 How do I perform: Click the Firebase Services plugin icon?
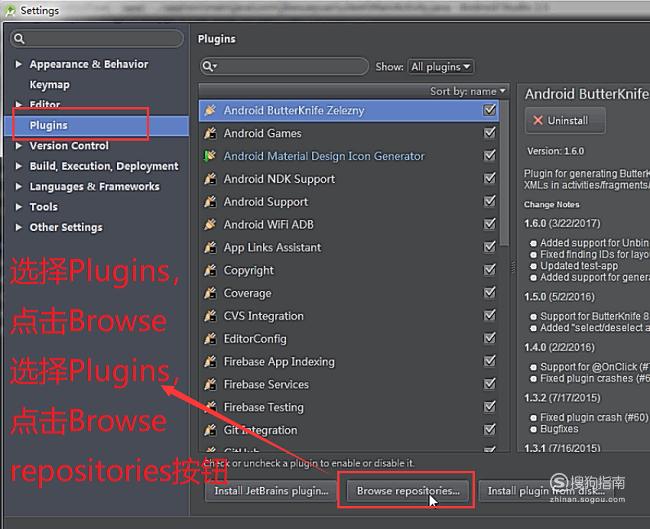point(211,384)
